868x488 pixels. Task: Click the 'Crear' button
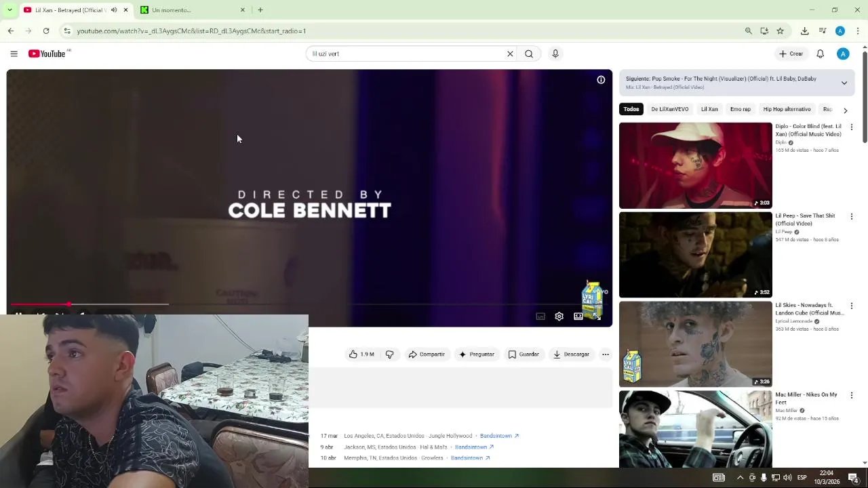[791, 54]
